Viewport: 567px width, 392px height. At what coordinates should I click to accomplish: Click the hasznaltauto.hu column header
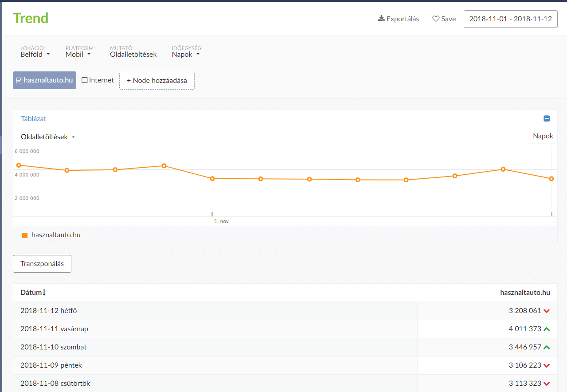(525, 292)
